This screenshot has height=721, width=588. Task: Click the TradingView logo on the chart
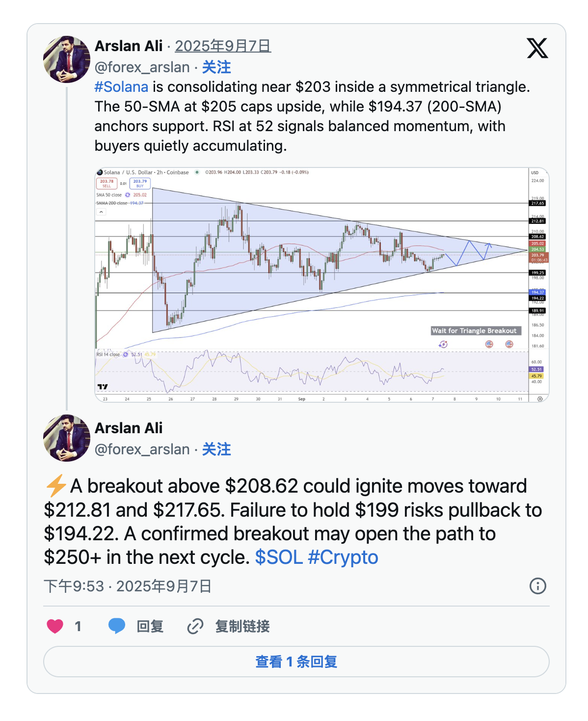tap(103, 387)
